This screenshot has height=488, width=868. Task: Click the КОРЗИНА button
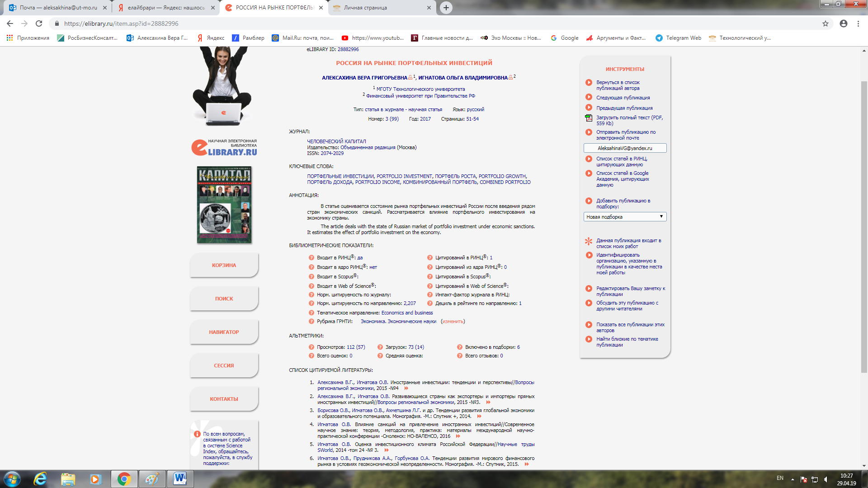224,265
